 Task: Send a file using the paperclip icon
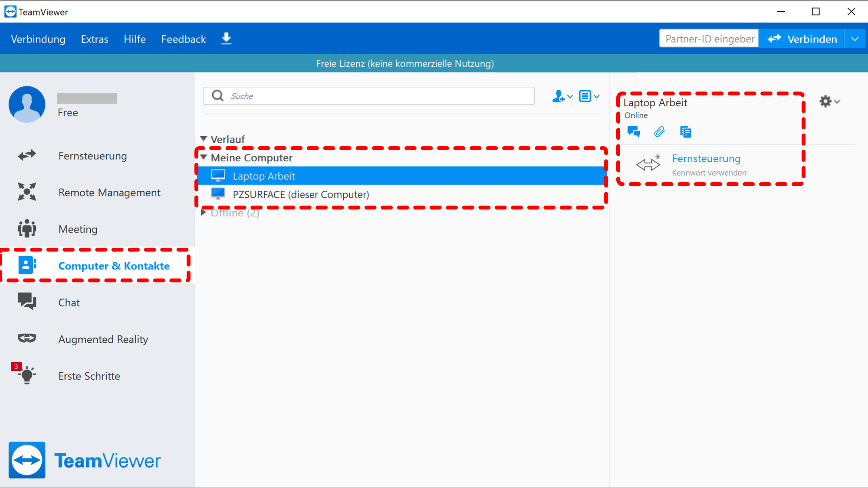[659, 131]
